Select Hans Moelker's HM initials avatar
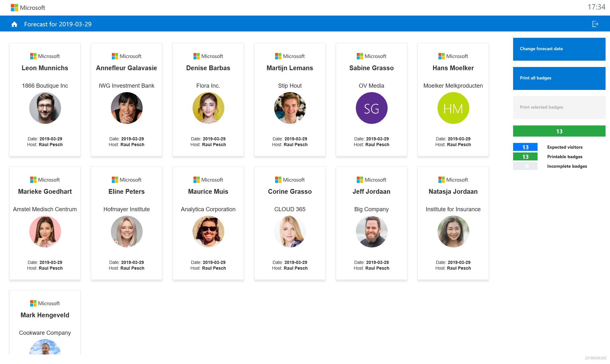The image size is (610, 364). point(453,108)
